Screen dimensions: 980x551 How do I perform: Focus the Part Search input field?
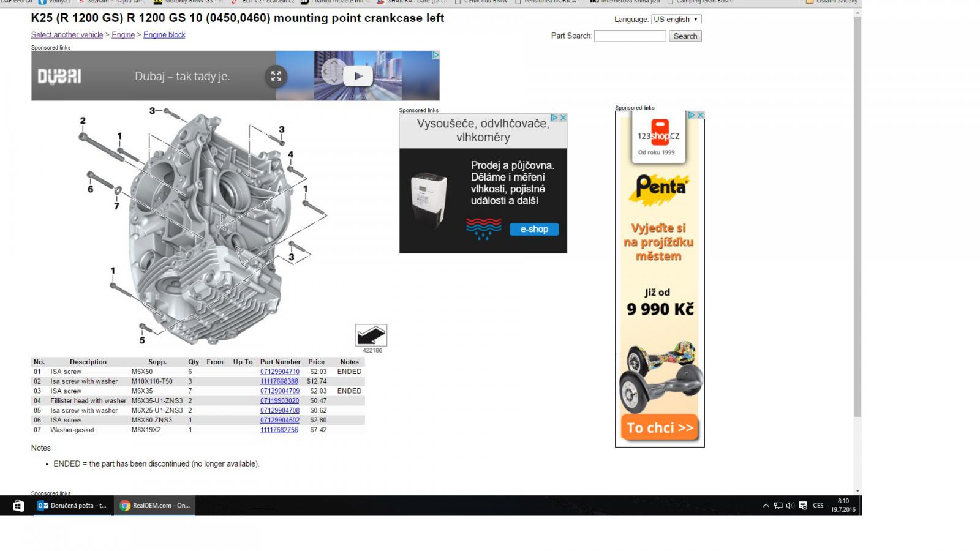pos(630,36)
